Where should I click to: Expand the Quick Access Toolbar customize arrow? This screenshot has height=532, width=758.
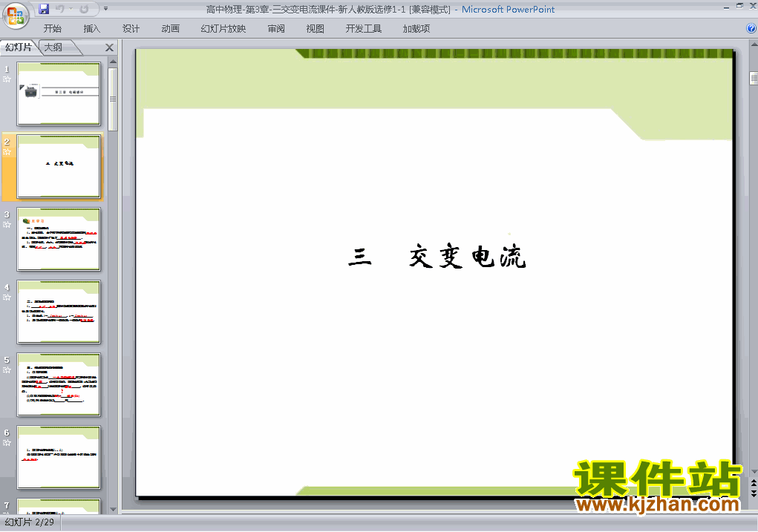click(x=106, y=9)
